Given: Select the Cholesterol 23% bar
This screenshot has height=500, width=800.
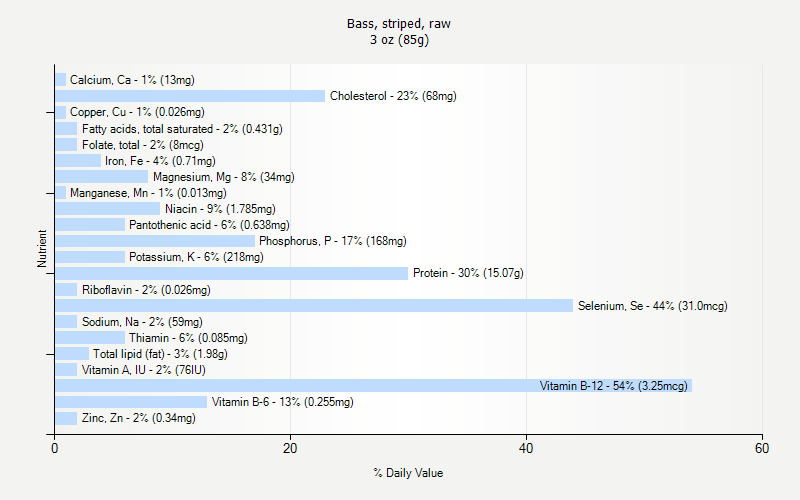Looking at the screenshot, I should pyautogui.click(x=190, y=96).
